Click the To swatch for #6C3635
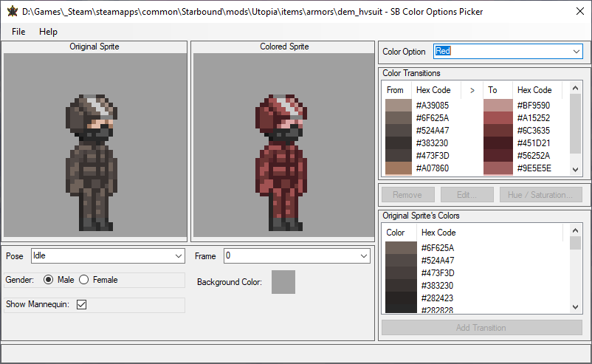This screenshot has height=364, width=592. point(498,131)
